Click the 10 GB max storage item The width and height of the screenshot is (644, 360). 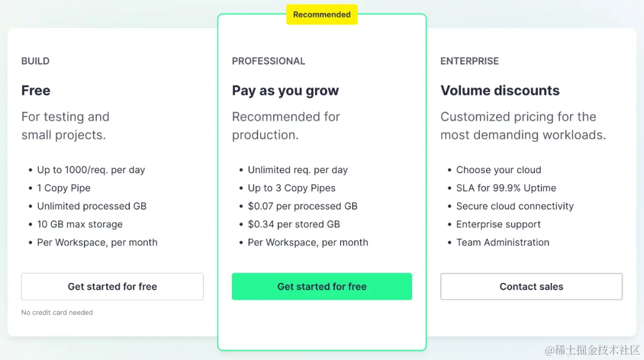pos(80,224)
